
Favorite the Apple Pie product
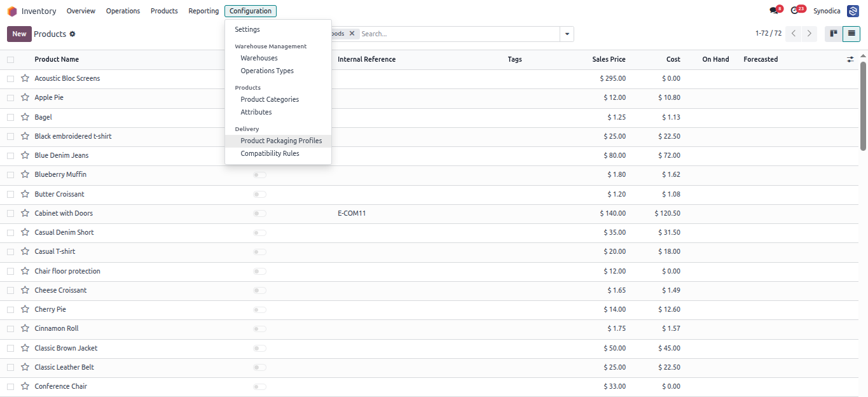coord(25,97)
